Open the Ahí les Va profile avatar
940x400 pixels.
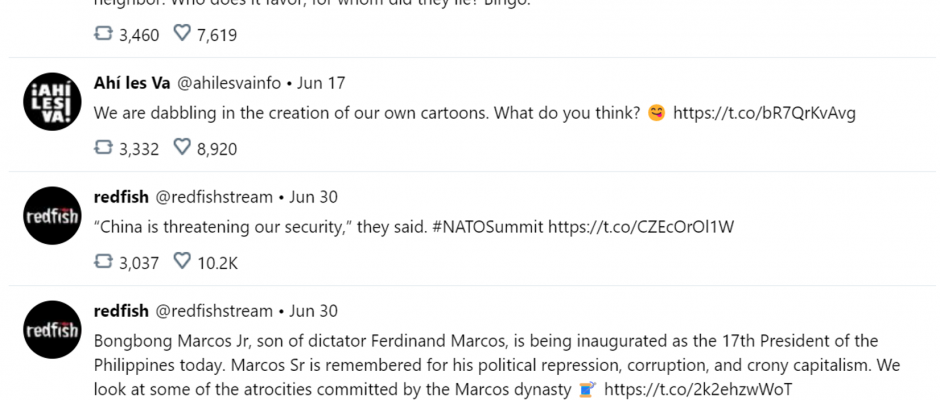(x=52, y=101)
